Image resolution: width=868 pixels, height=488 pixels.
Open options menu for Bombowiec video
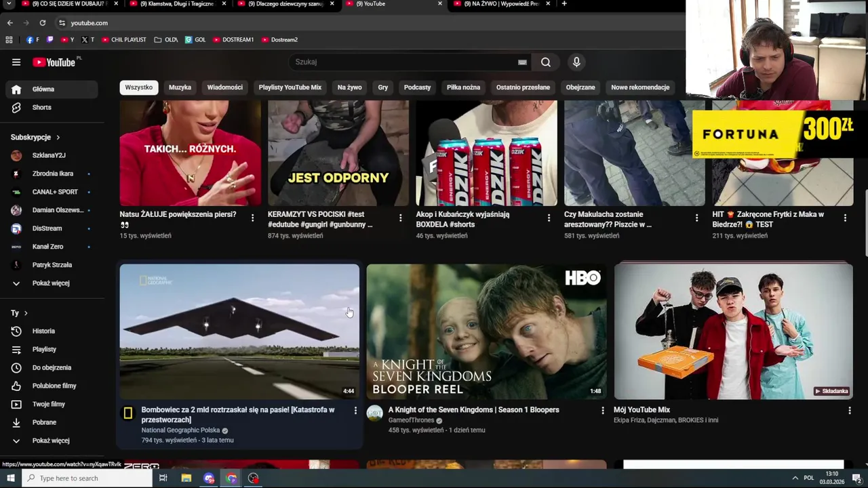pyautogui.click(x=355, y=411)
